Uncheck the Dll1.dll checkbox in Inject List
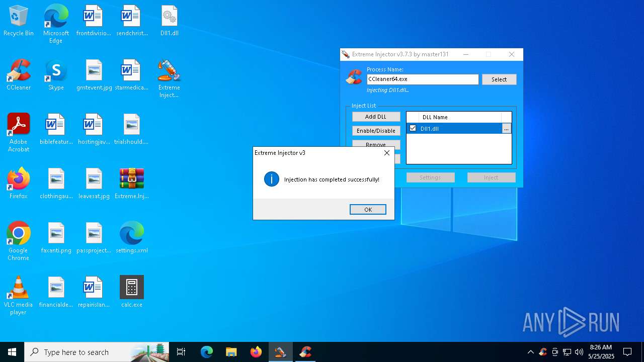Screen dimensions: 644x362 point(413,128)
